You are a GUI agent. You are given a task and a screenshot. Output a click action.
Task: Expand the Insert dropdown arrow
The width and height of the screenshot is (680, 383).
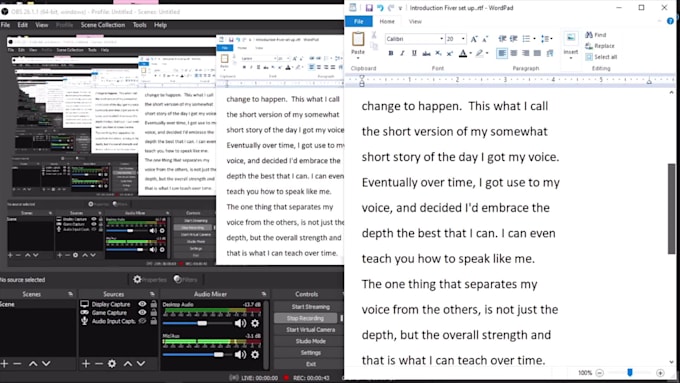tap(571, 58)
